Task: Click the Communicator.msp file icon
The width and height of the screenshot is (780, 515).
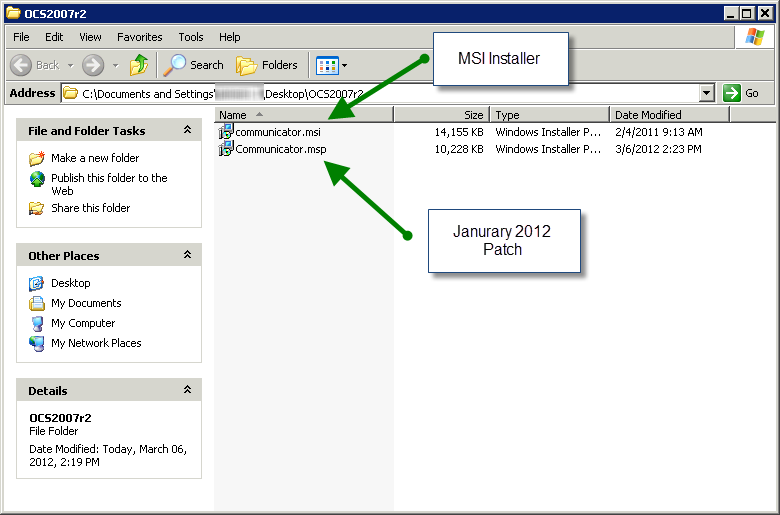Action: [x=226, y=149]
